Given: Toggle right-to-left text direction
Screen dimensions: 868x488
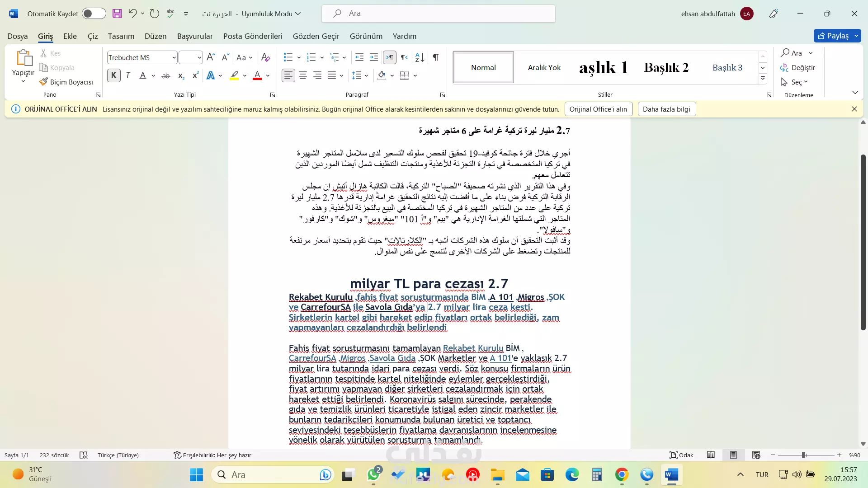Looking at the screenshot, I should tap(404, 57).
